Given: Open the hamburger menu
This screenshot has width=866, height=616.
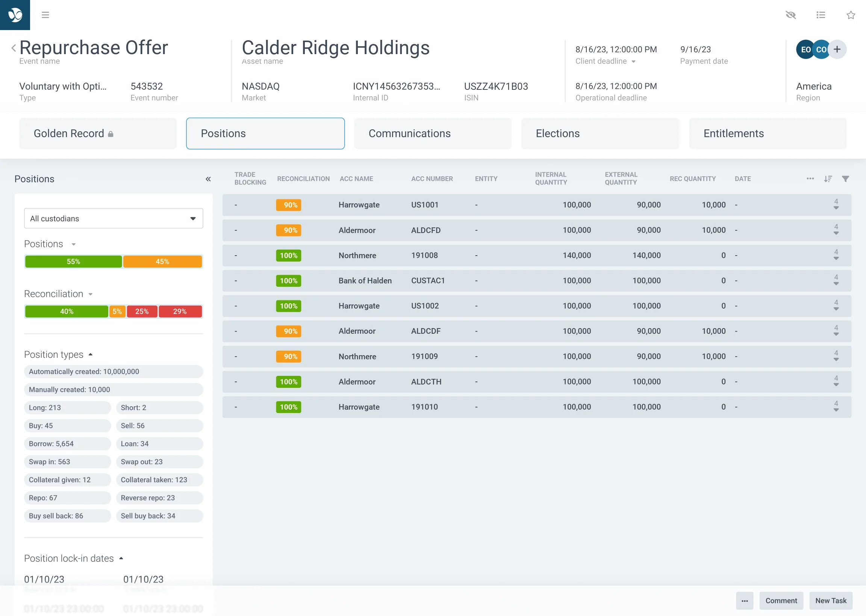Looking at the screenshot, I should pyautogui.click(x=45, y=15).
